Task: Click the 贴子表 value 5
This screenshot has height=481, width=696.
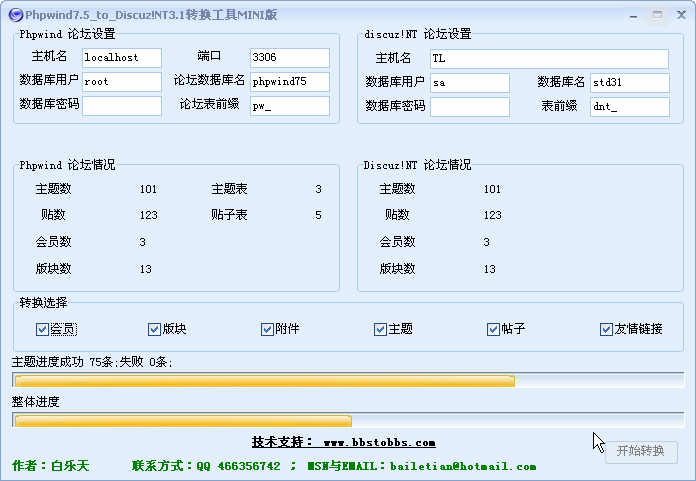Action: (x=318, y=216)
